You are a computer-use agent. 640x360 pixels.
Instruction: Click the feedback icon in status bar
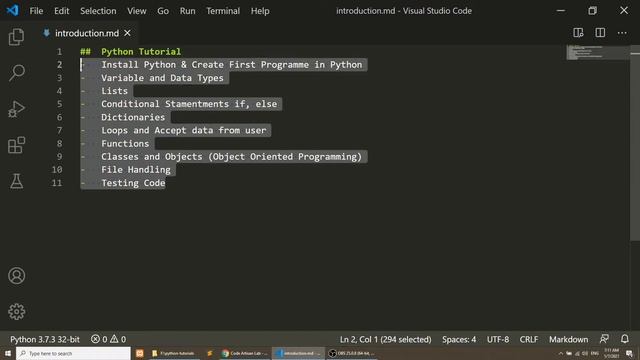tap(604, 339)
